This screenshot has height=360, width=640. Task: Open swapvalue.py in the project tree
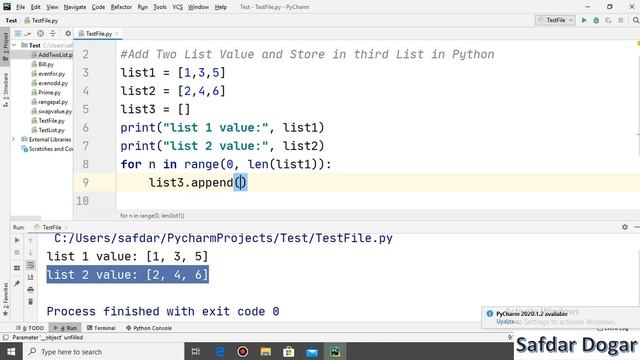52,111
